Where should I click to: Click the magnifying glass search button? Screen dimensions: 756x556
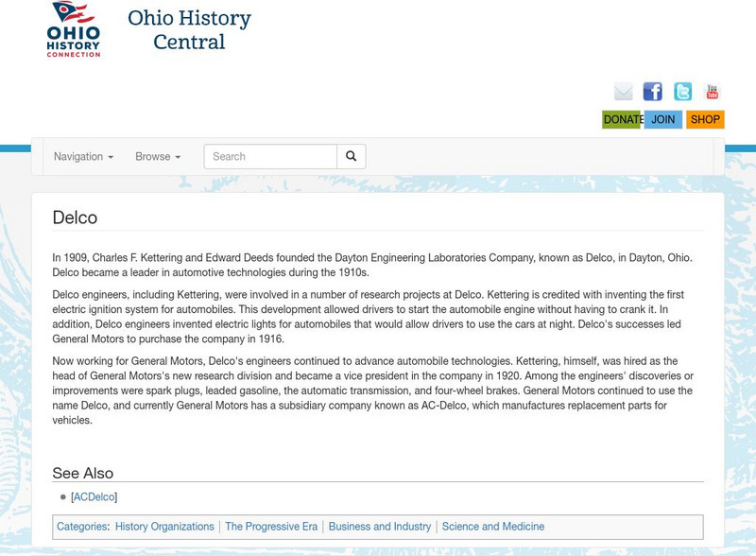point(351,156)
